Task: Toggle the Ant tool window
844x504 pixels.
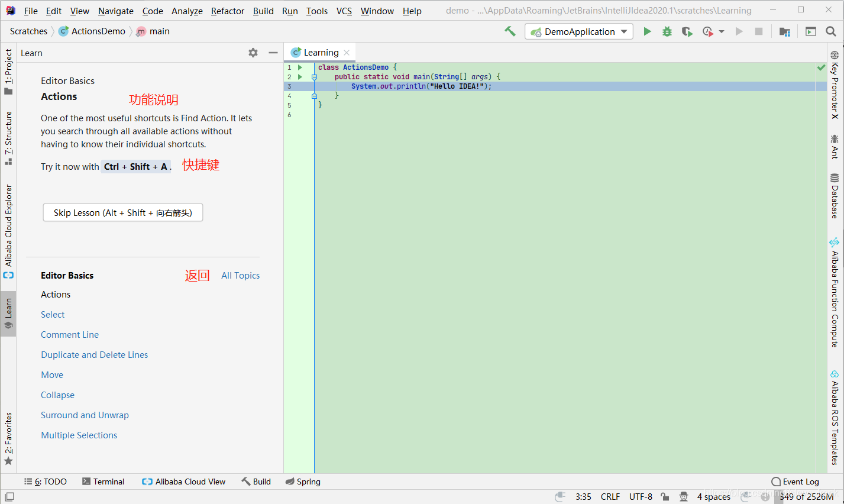Action: [x=835, y=147]
